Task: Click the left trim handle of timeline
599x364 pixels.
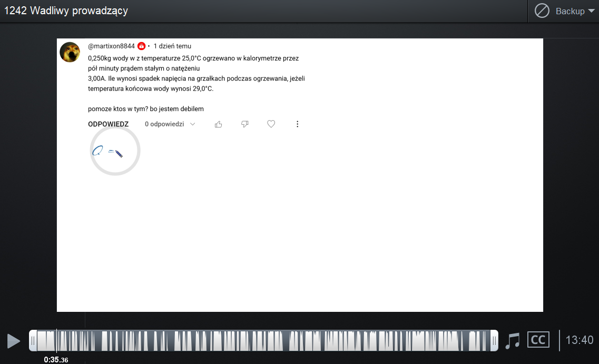Action: pyautogui.click(x=33, y=341)
